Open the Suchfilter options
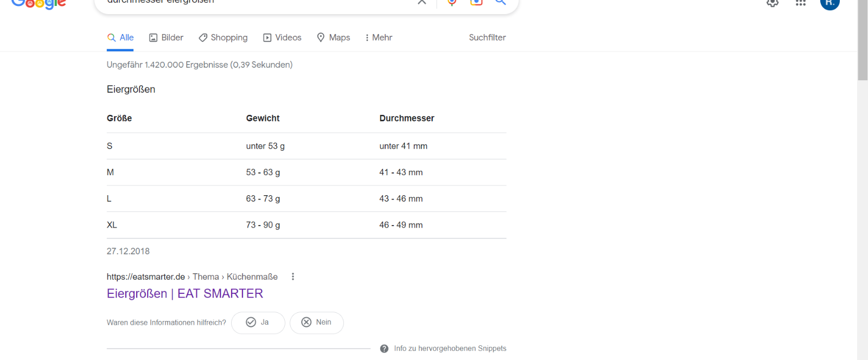868x360 pixels. tap(487, 37)
